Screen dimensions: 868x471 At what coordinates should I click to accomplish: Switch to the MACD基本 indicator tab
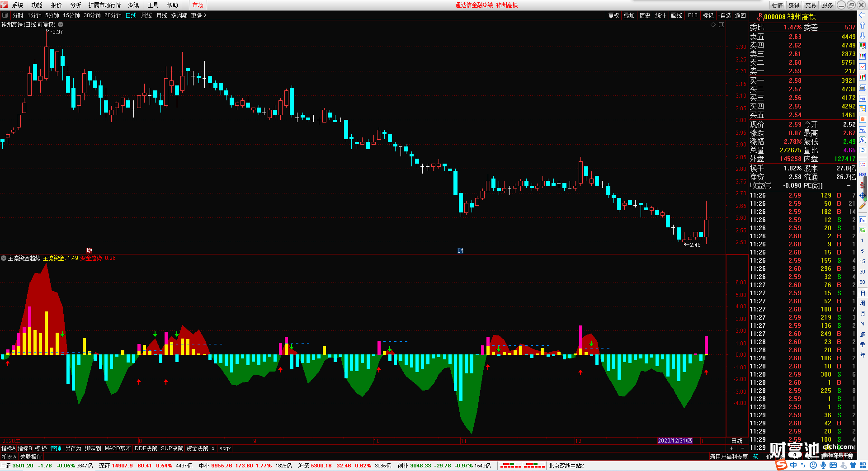[118, 448]
